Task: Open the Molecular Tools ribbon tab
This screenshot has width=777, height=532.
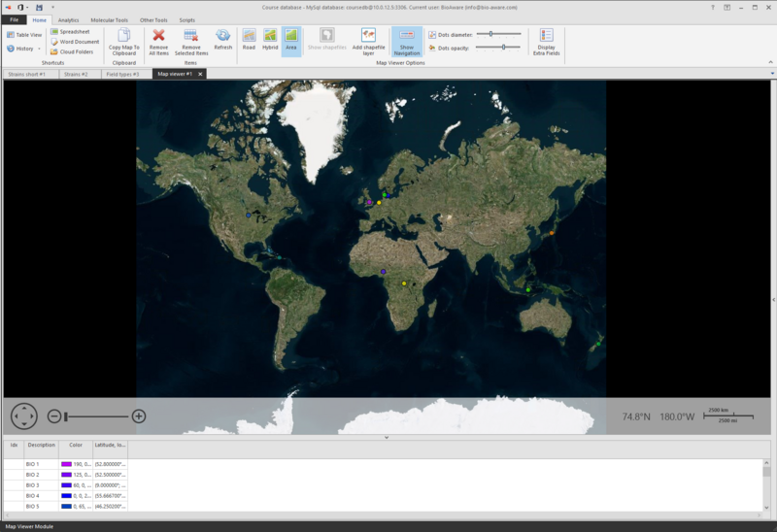Action: coord(109,19)
